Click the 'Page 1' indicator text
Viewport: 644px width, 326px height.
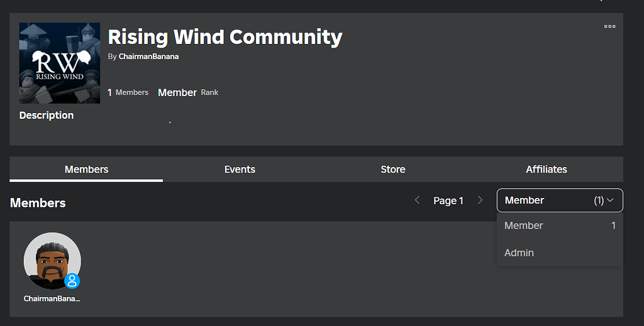[x=448, y=200]
